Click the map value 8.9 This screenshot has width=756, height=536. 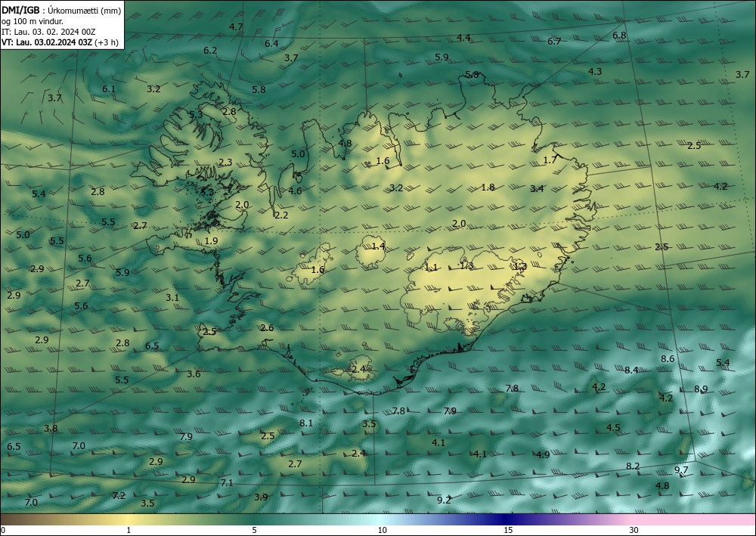701,389
